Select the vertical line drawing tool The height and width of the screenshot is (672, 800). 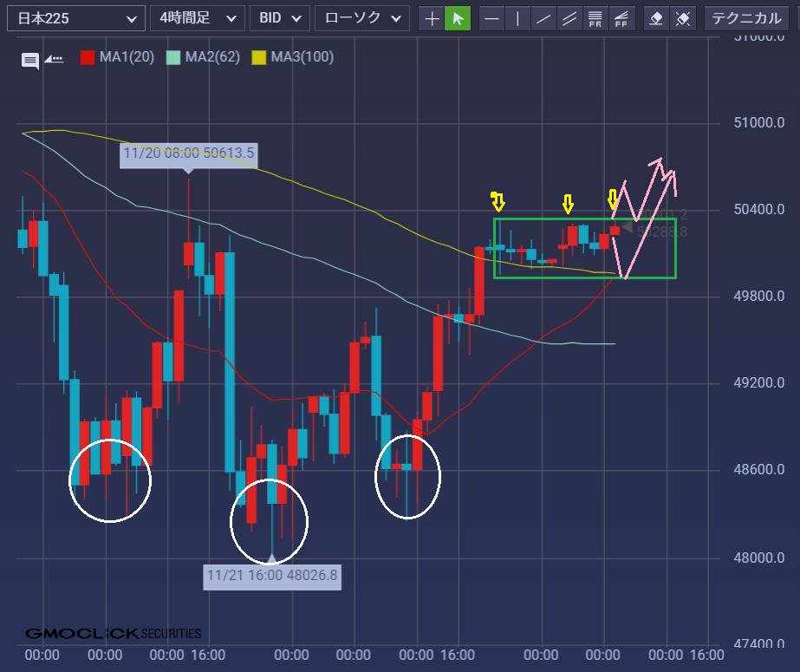pos(517,18)
